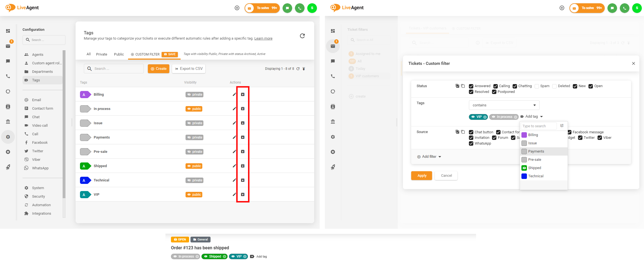Image resolution: width=644 pixels, height=268 pixels.
Task: Click the green phone call status icon
Action: (300, 8)
